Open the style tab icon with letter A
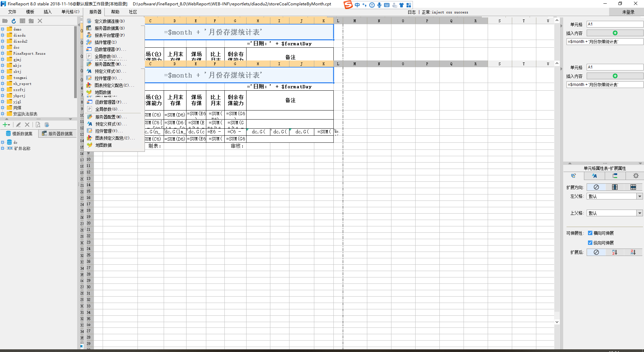Viewport: 644px width, 352px height. tap(594, 176)
